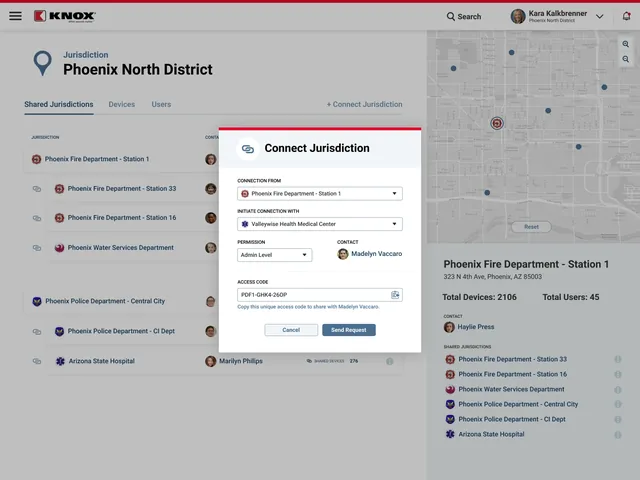Click link icon beside Station 33 row
This screenshot has height=480, width=640.
[37, 189]
